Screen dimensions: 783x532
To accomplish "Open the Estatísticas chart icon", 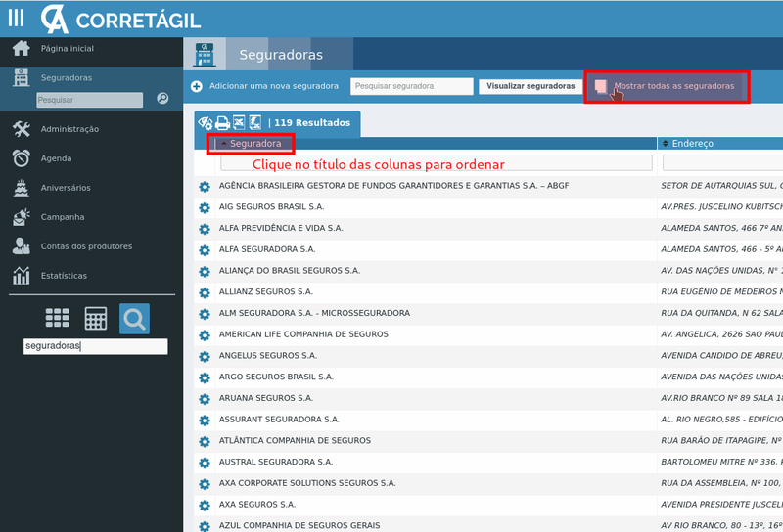I will (x=21, y=276).
